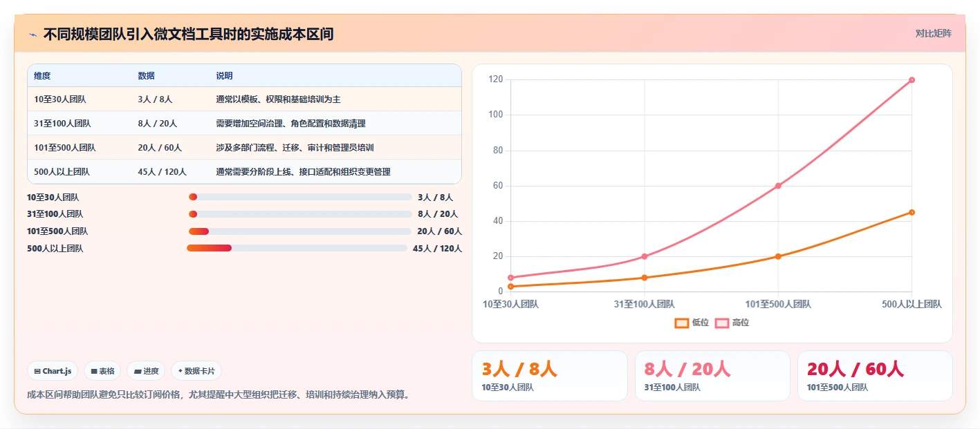Toggle the 低位 series legend label
This screenshot has width=980, height=429.
(701, 323)
